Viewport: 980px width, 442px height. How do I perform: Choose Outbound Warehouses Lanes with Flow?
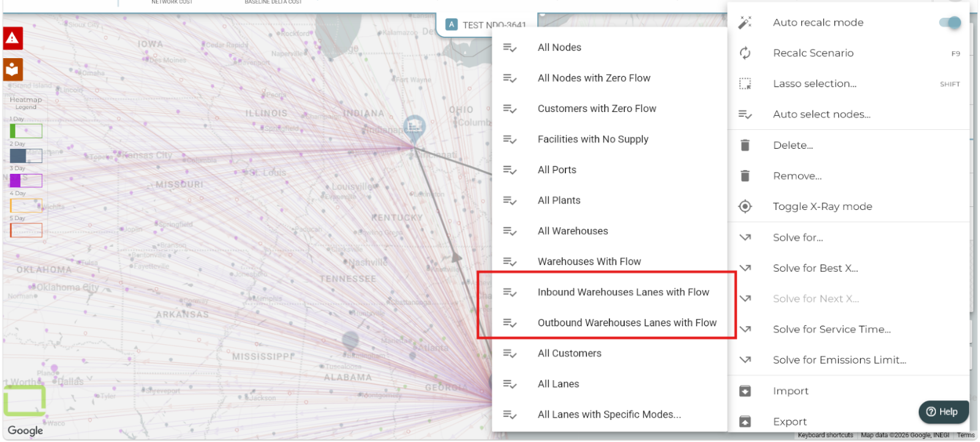[x=609, y=323]
